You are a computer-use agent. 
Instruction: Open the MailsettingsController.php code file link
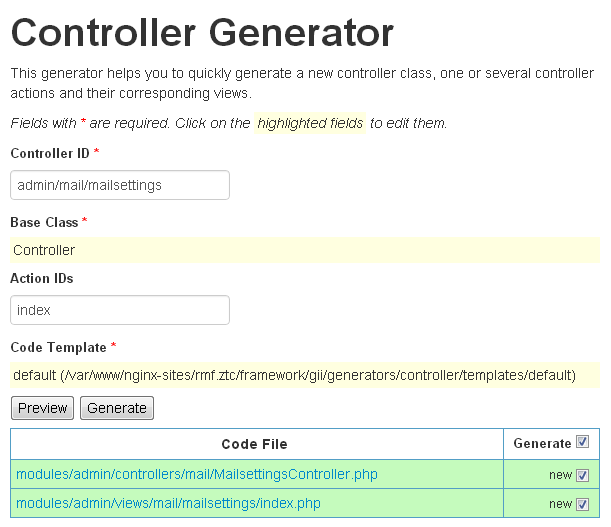[x=197, y=474]
